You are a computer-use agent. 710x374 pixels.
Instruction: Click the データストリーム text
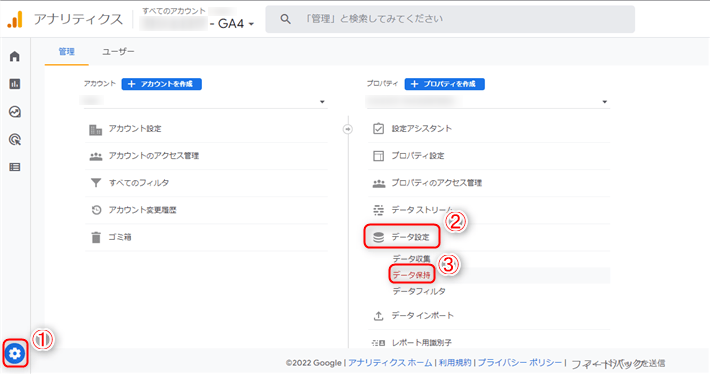(422, 210)
